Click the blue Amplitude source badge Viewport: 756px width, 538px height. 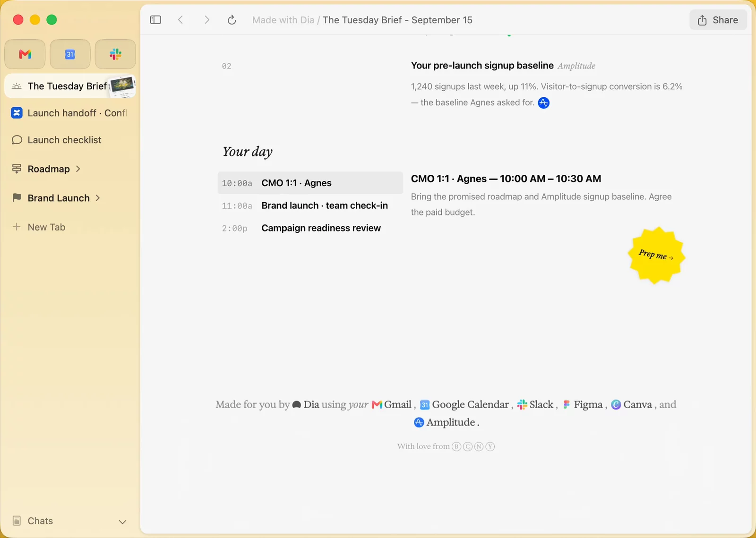(x=544, y=102)
